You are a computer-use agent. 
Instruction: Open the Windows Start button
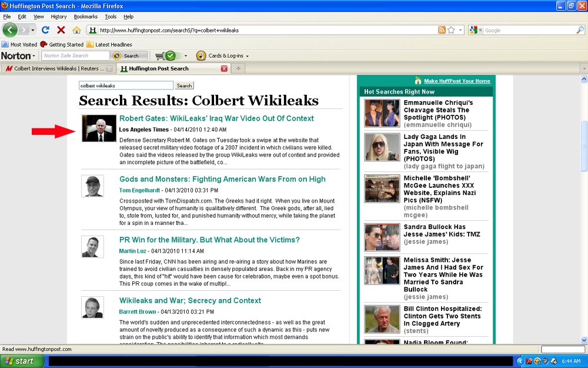(x=22, y=362)
